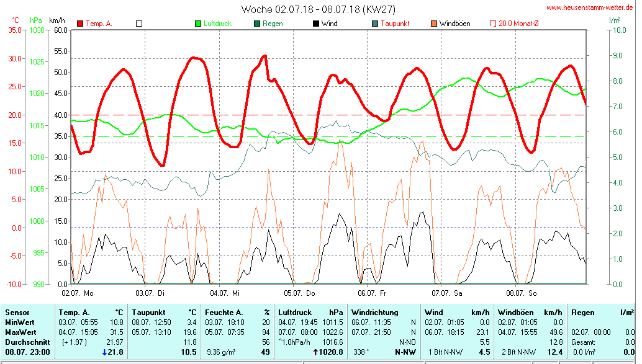Click the blue down arrow beside 21.8
642x364 pixels.
pyautogui.click(x=104, y=353)
